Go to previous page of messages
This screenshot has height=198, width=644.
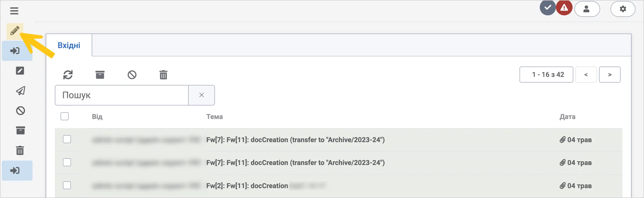point(586,75)
